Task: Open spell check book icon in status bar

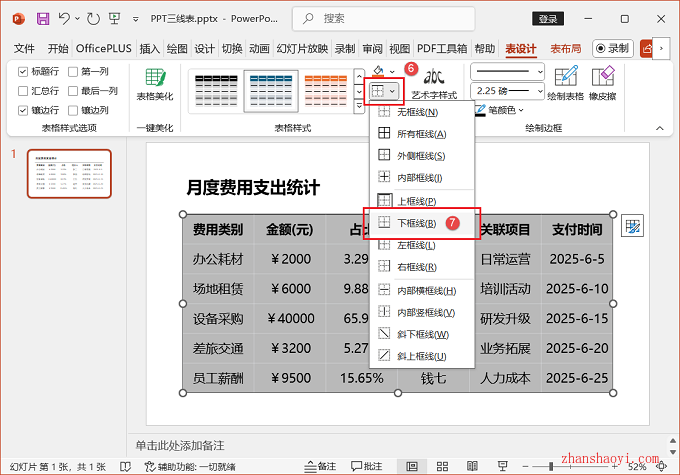Action: tap(125, 466)
